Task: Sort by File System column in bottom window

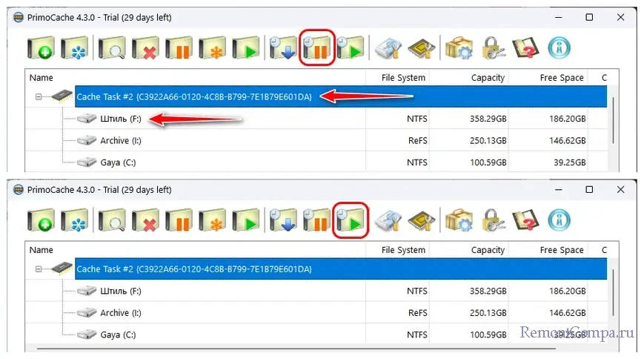Action: (x=402, y=250)
